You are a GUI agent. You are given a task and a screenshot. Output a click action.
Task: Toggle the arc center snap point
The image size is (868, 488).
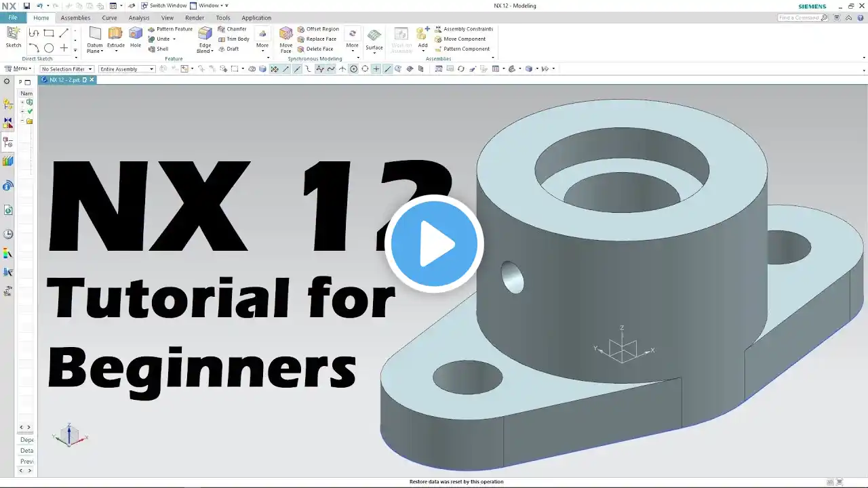(353, 69)
